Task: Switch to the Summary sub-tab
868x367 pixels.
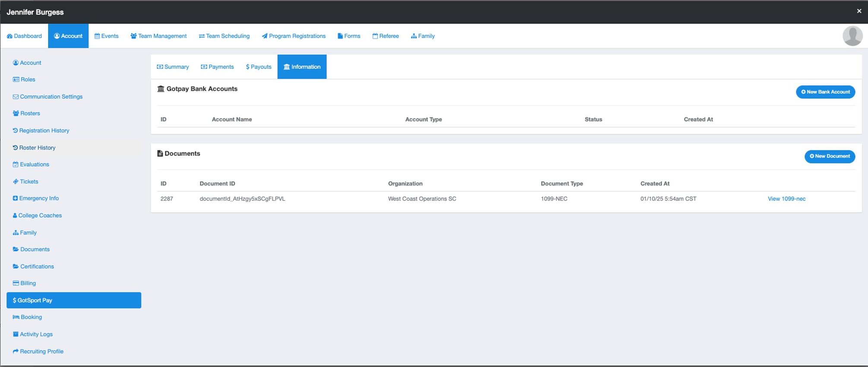Action: point(173,67)
